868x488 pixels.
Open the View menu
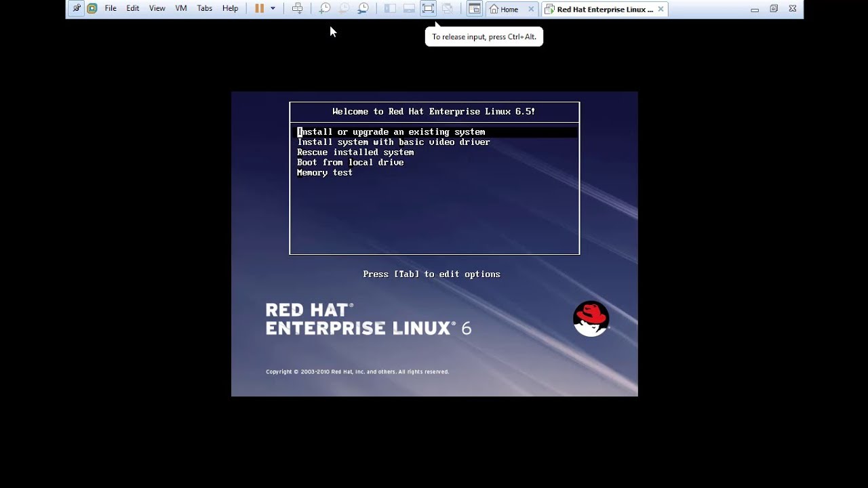point(157,9)
